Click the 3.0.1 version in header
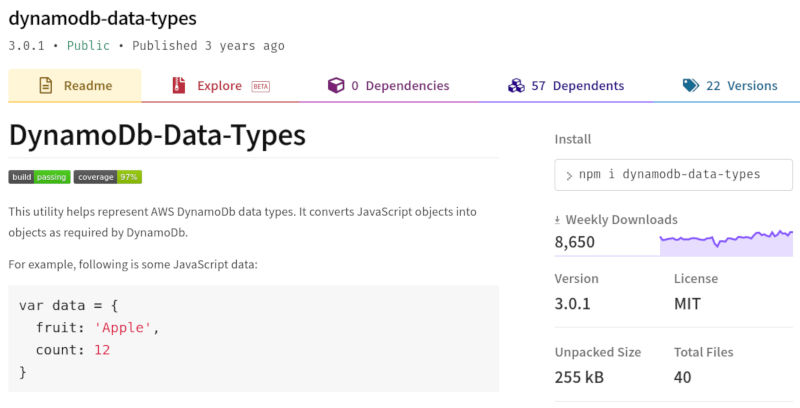The height and width of the screenshot is (408, 800). [x=27, y=45]
